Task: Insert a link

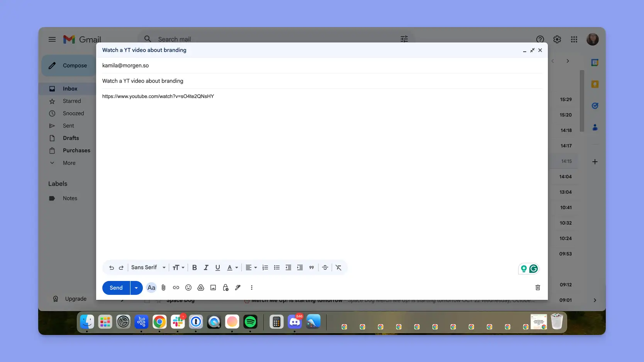Action: 176,288
